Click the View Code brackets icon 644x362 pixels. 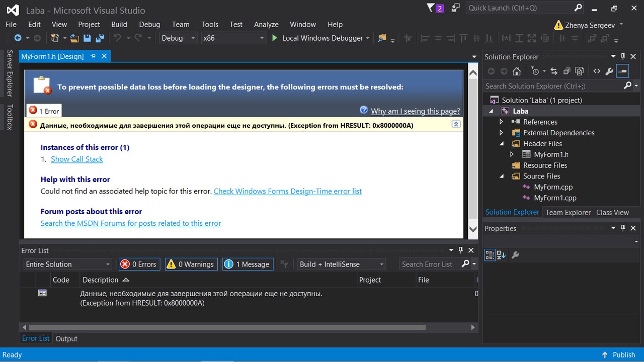click(x=597, y=71)
